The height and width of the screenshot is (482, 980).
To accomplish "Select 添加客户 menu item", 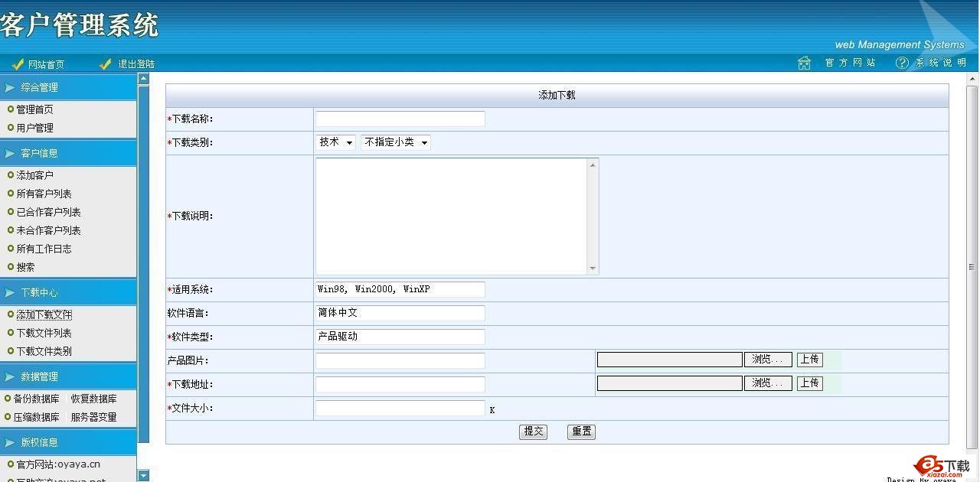I will click(x=35, y=175).
